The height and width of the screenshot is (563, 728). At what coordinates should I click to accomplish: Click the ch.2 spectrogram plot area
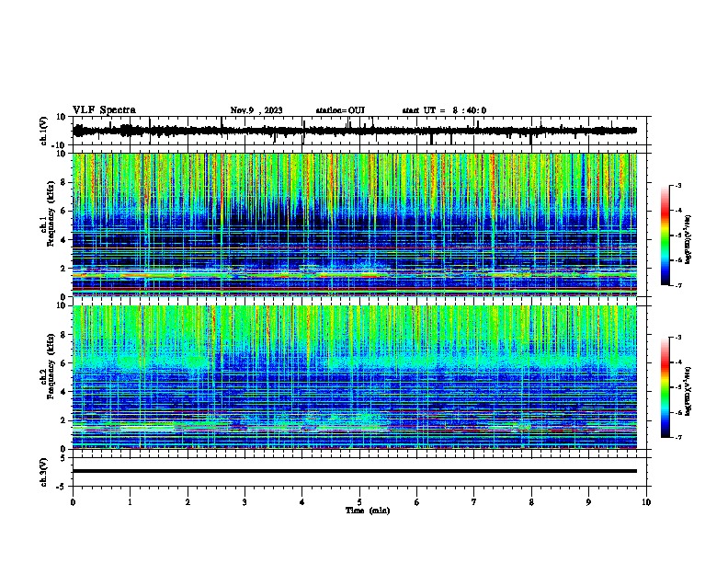click(355, 377)
